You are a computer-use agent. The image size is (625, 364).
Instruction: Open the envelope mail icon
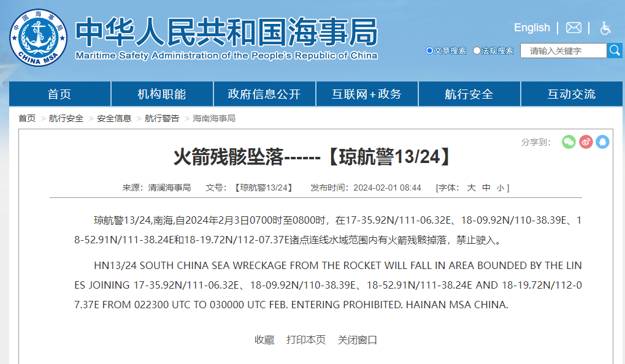pos(573,28)
